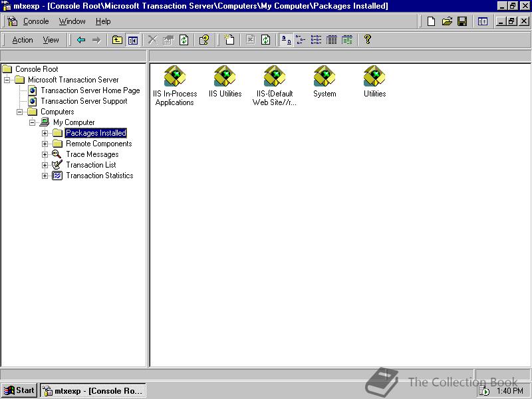Click the green refresh icon right of the grayed delete-sheet icon
Viewport: 532px width, 399px height.
(x=265, y=40)
